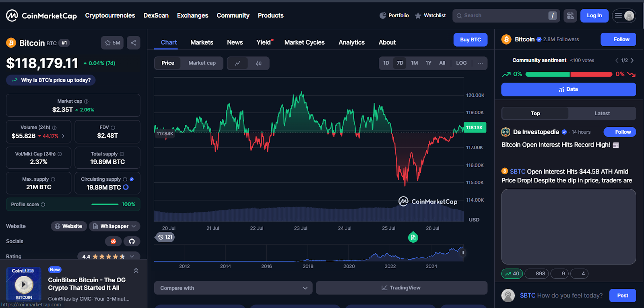This screenshot has height=308, width=644.
Task: Switch to Markets tab
Action: [202, 42]
